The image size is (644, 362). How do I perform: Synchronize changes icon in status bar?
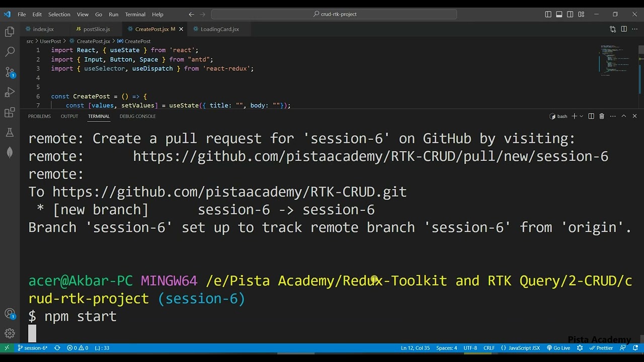point(57,348)
